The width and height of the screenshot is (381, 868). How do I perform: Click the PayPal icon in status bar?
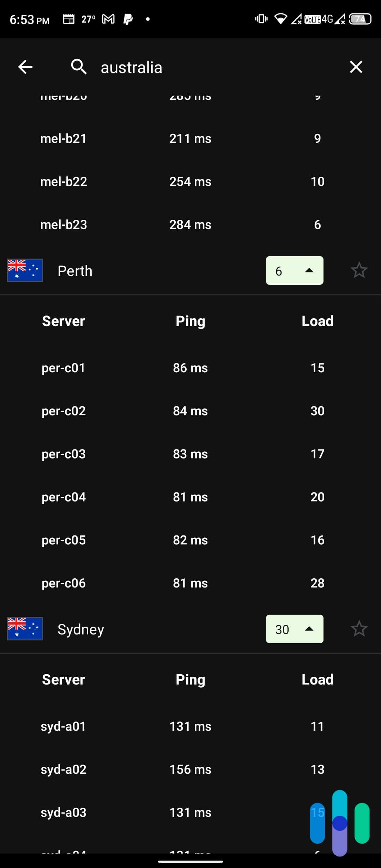(128, 19)
